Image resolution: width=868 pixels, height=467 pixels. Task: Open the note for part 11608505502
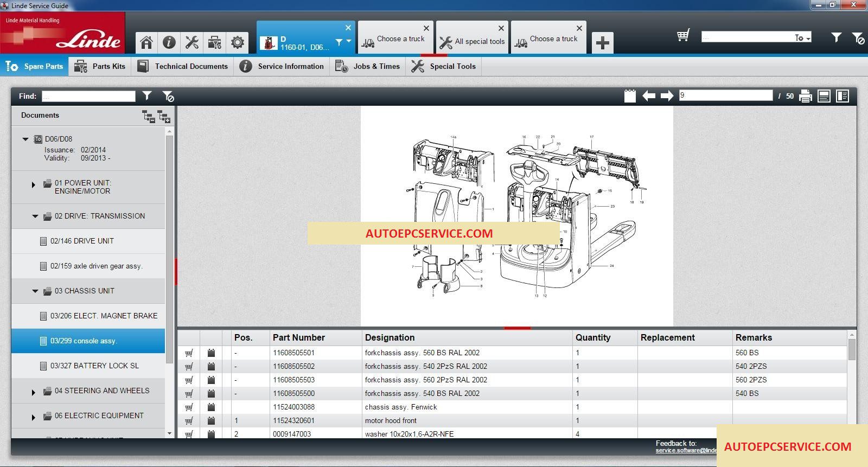[x=212, y=367]
